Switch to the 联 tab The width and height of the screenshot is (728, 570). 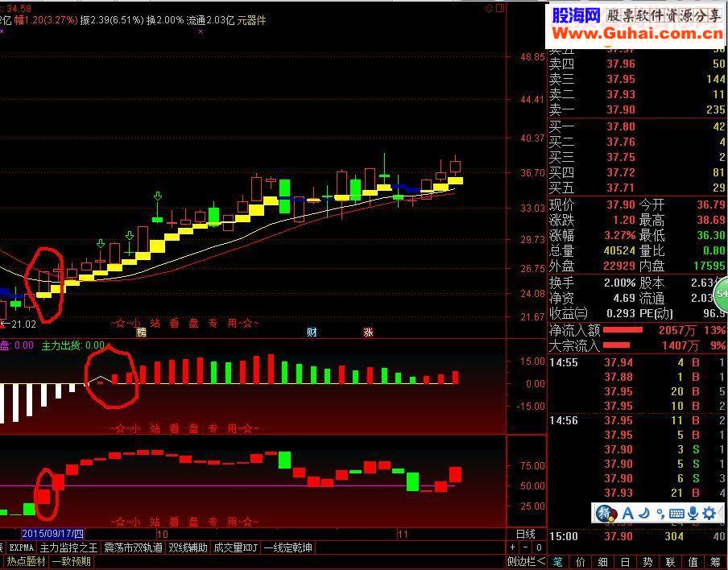click(x=671, y=562)
